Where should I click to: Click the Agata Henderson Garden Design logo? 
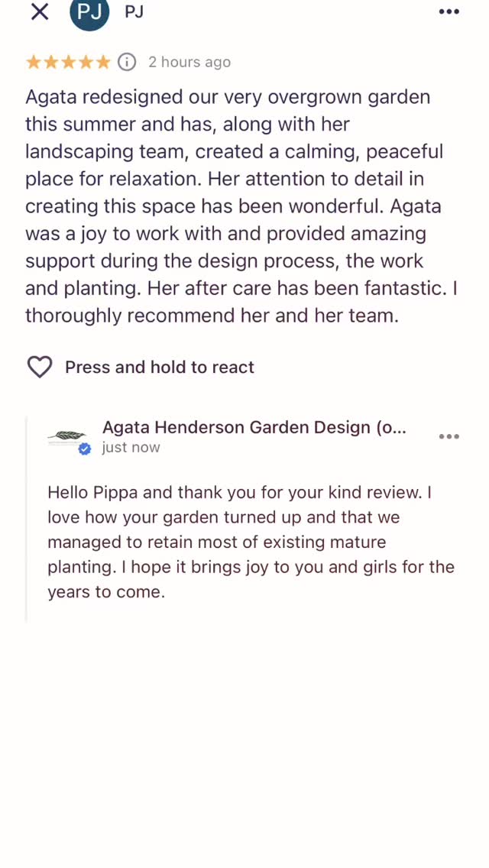tap(67, 436)
